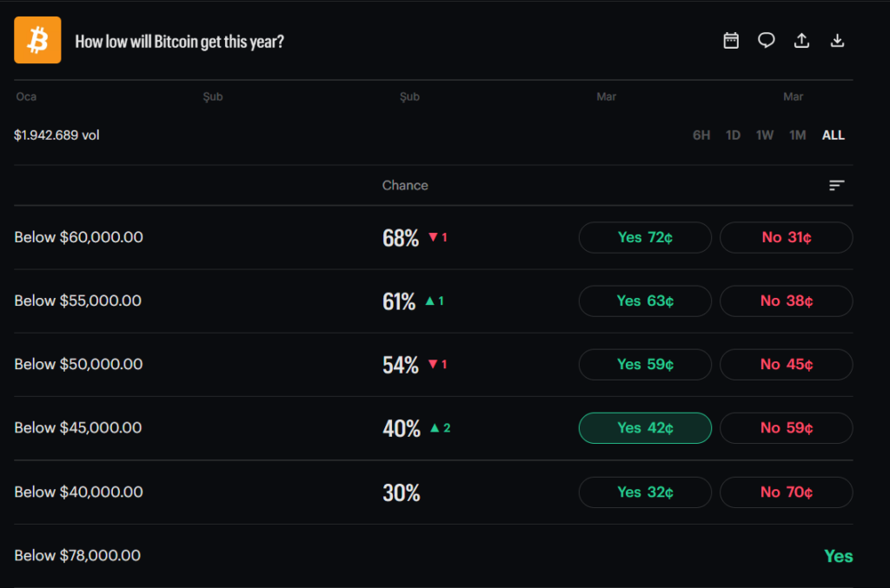Choose No 45¢ for Below $50,000
This screenshot has height=588, width=890.
(x=786, y=365)
